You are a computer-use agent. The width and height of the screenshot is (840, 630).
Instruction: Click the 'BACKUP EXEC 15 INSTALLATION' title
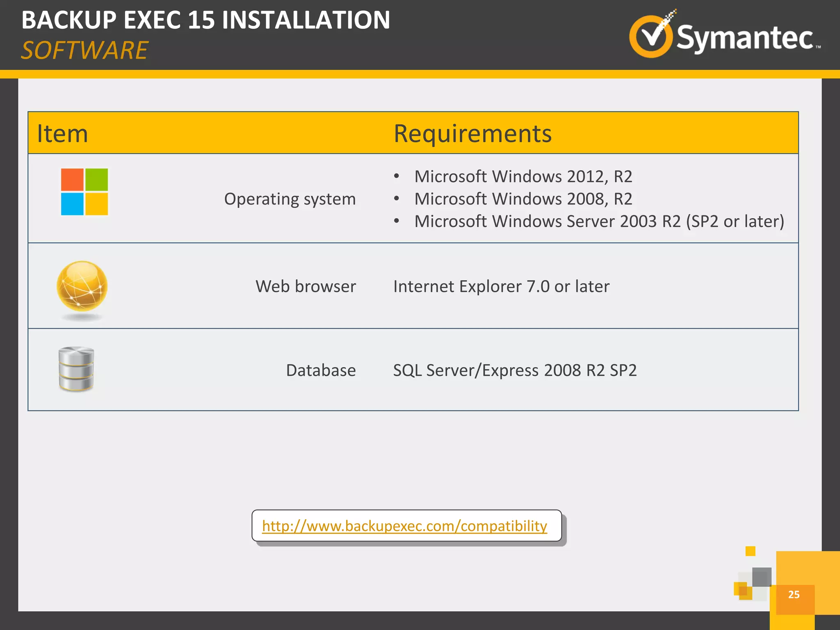coord(206,20)
